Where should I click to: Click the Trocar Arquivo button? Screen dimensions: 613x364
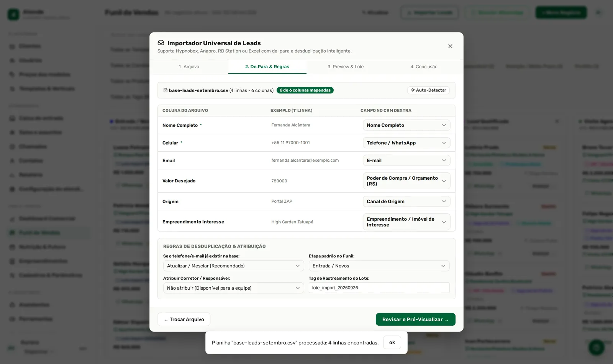184,320
